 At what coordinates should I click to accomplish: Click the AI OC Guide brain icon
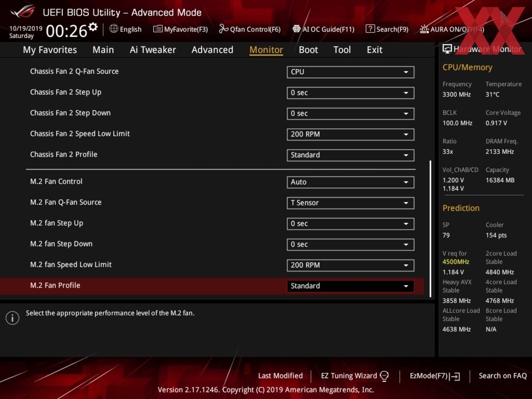(297, 29)
